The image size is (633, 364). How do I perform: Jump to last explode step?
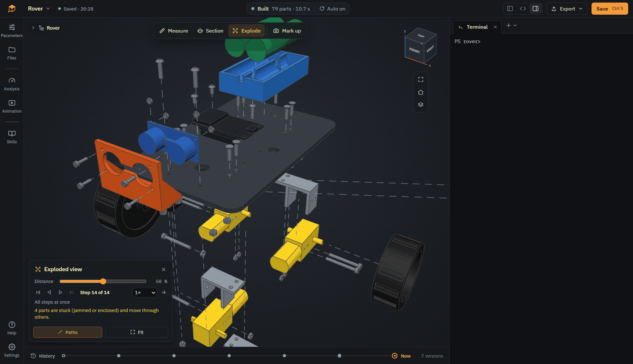click(x=72, y=292)
